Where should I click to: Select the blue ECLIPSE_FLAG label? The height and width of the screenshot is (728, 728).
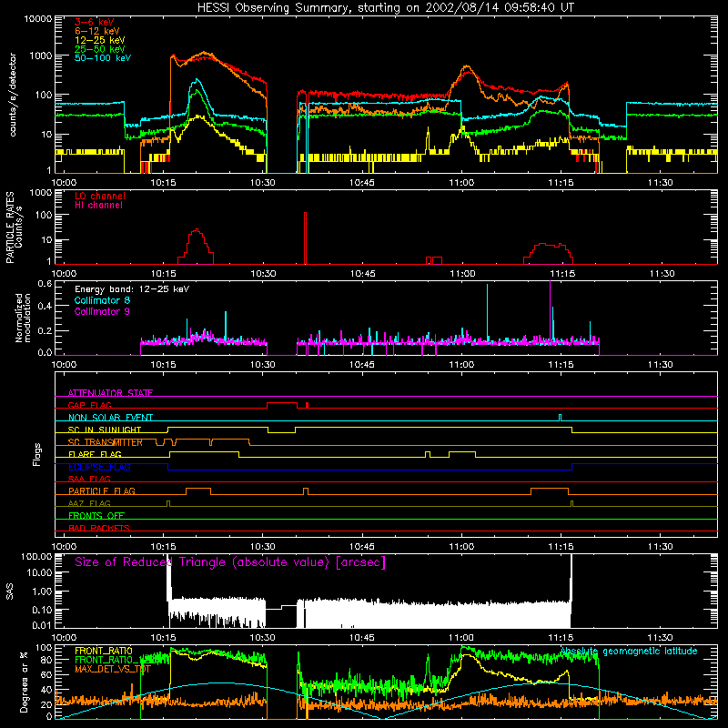tap(99, 467)
